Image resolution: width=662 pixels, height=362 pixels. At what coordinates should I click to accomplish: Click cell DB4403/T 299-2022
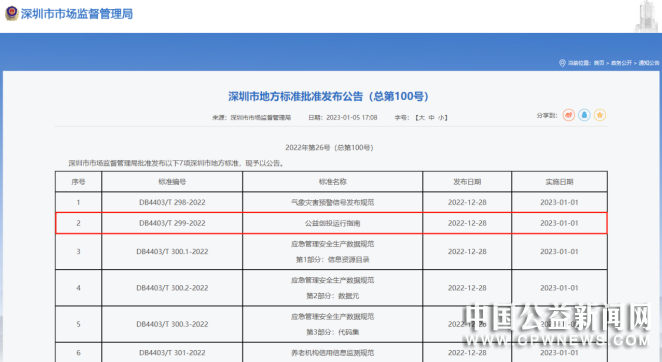(172, 223)
